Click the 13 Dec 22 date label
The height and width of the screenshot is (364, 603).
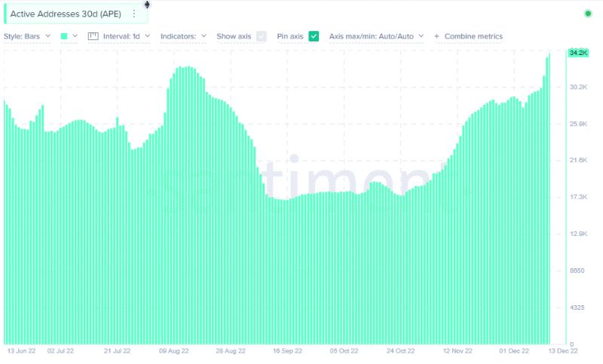pos(563,351)
